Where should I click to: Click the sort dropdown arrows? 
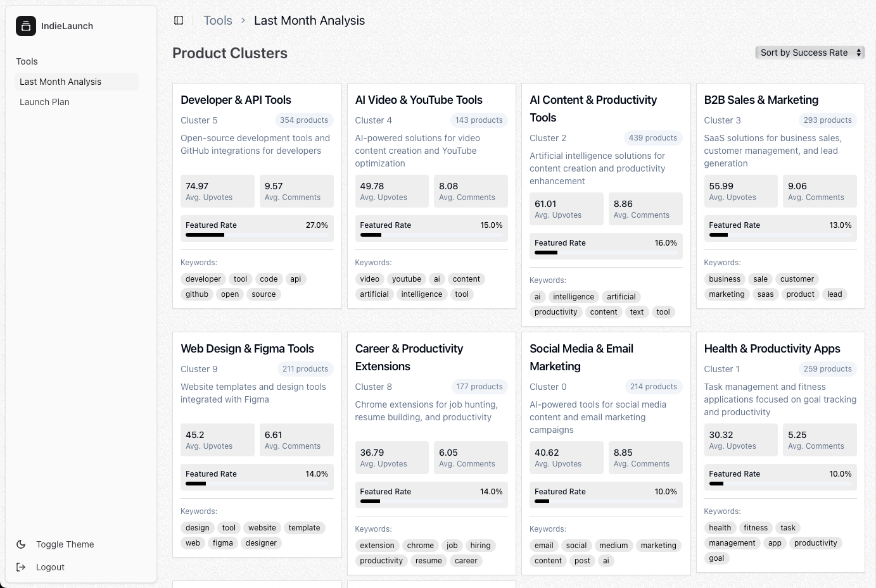[859, 53]
